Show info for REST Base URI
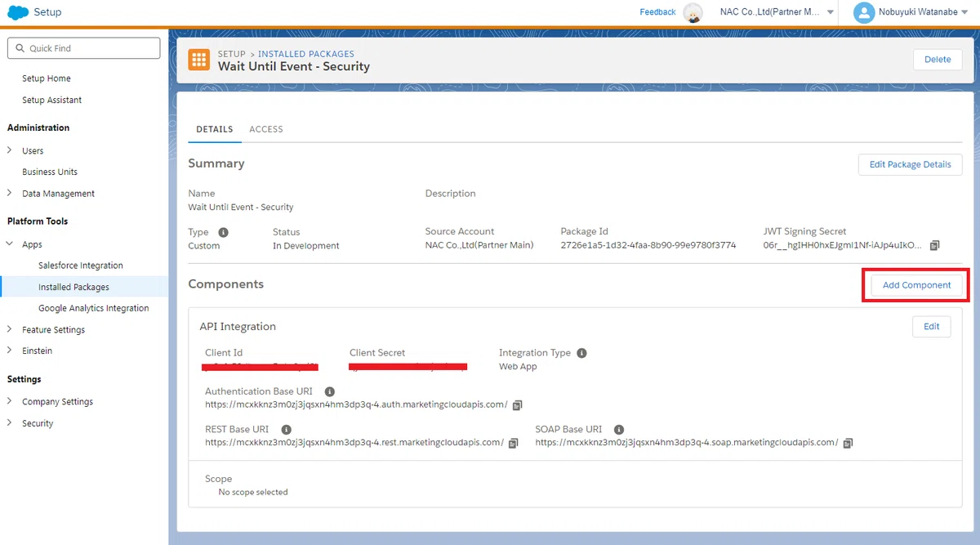This screenshot has width=980, height=545. [286, 429]
